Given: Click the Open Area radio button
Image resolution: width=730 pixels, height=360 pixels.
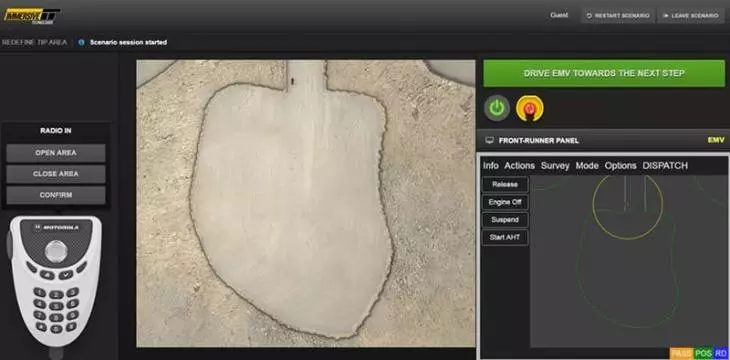Looking at the screenshot, I should (56, 153).
